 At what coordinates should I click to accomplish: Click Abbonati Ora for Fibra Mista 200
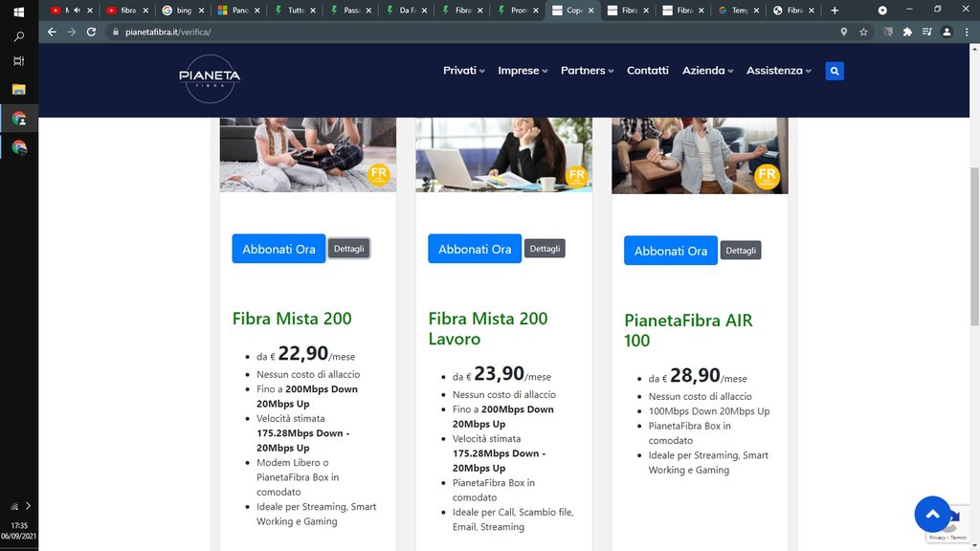pos(278,249)
